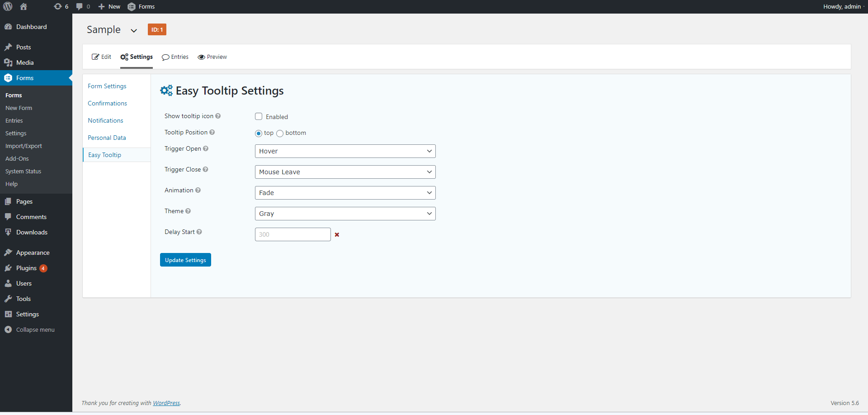This screenshot has height=415, width=868.
Task: Open the Trigger Close Mouse Leave dropdown
Action: coord(345,172)
